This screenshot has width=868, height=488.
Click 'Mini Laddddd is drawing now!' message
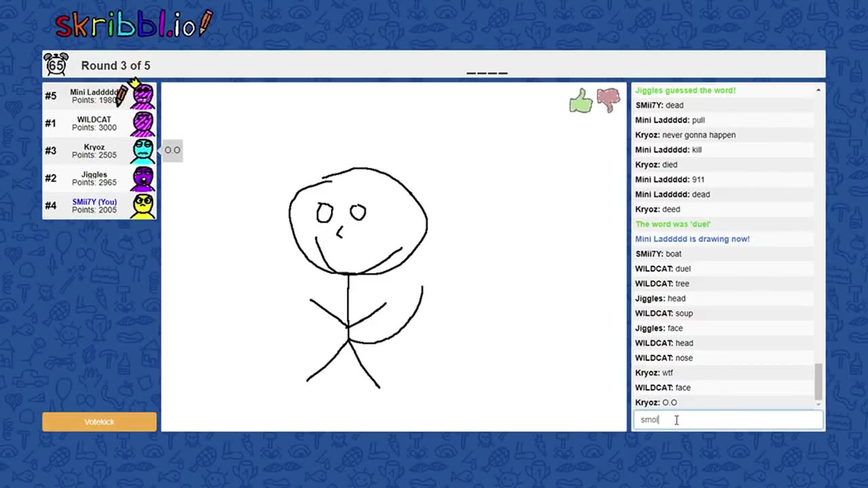pyautogui.click(x=692, y=239)
